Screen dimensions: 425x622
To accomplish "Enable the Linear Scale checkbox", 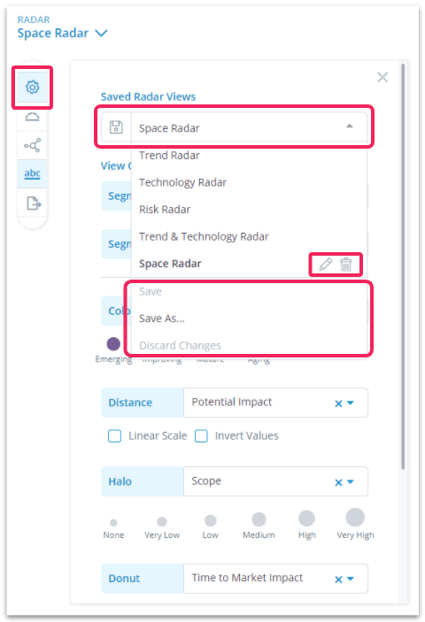I will click(115, 436).
